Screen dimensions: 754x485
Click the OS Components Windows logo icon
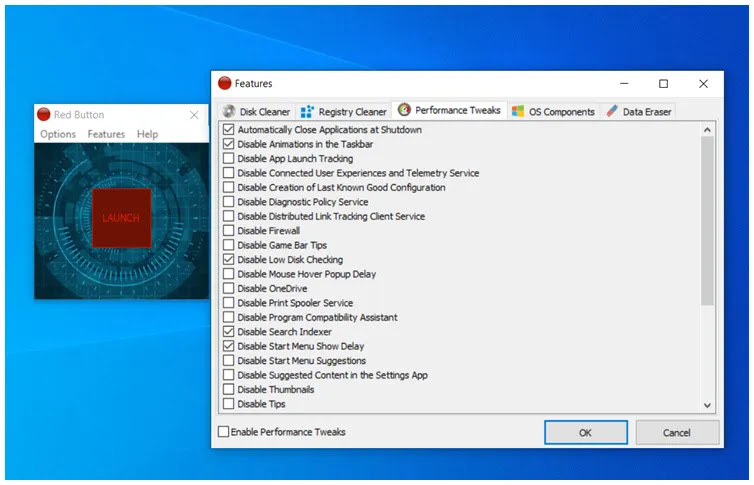coord(518,111)
